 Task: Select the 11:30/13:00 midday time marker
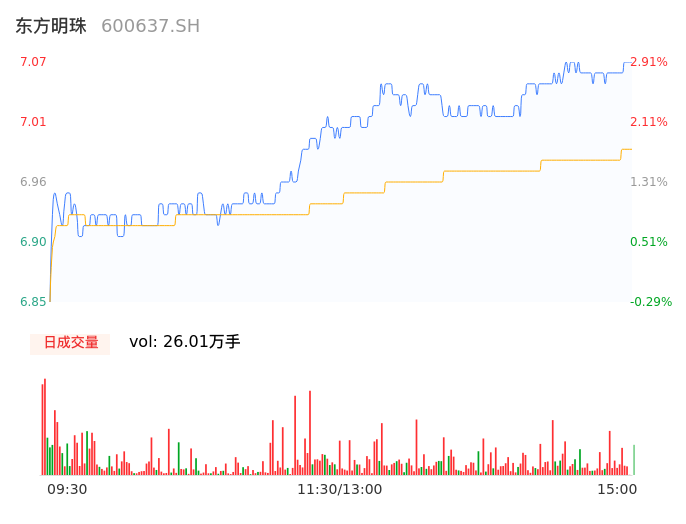click(x=339, y=489)
